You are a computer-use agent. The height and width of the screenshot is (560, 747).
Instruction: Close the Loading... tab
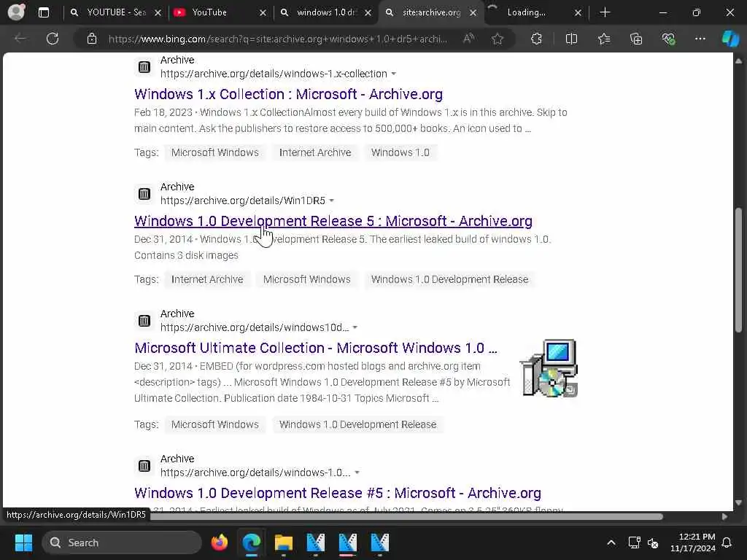point(578,13)
